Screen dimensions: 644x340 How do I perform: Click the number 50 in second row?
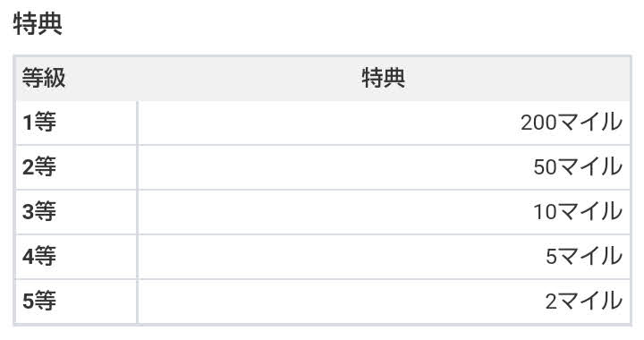[545, 167]
